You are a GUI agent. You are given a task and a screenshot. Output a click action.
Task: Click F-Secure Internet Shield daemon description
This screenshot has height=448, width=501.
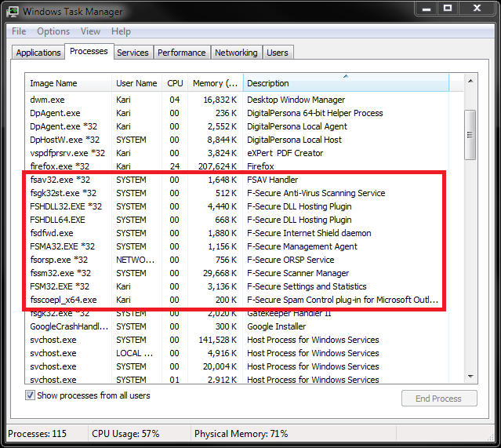(x=309, y=233)
